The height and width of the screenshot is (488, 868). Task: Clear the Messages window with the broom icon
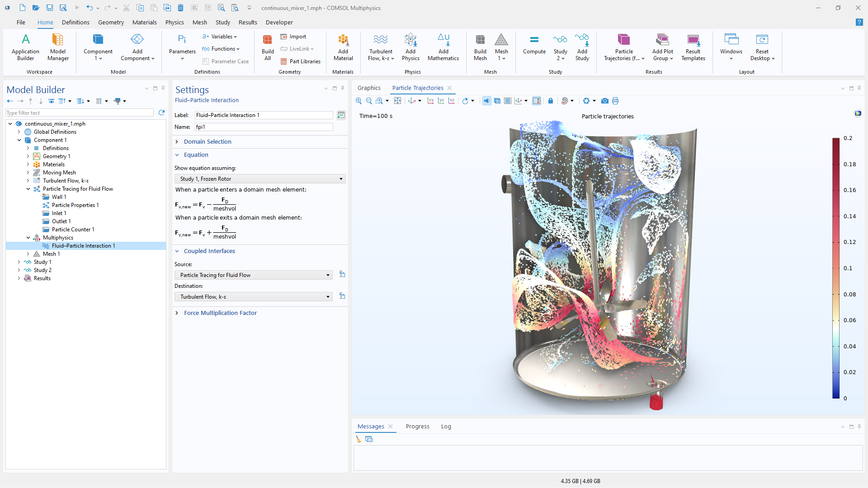(x=359, y=439)
